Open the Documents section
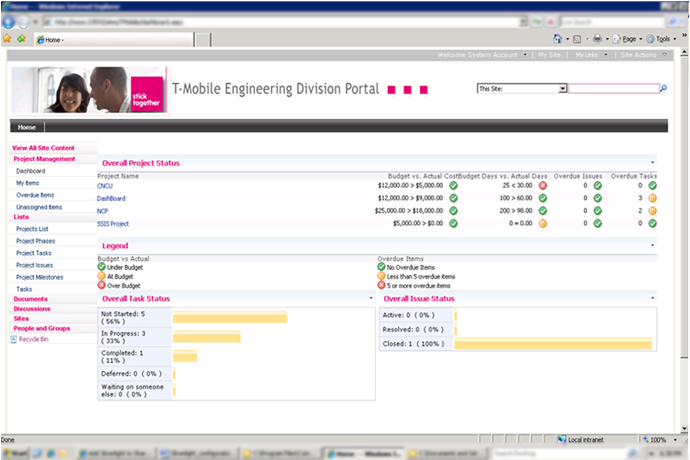The height and width of the screenshot is (460, 690). tap(30, 299)
